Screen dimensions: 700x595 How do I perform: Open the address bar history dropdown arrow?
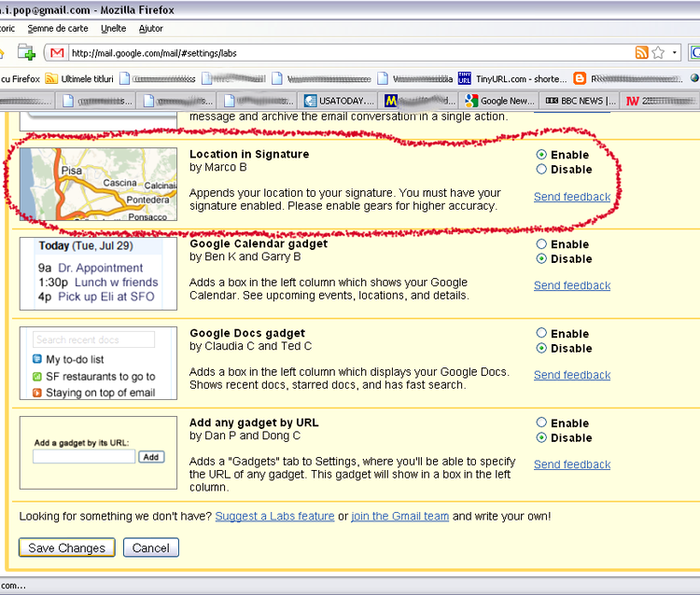point(674,52)
